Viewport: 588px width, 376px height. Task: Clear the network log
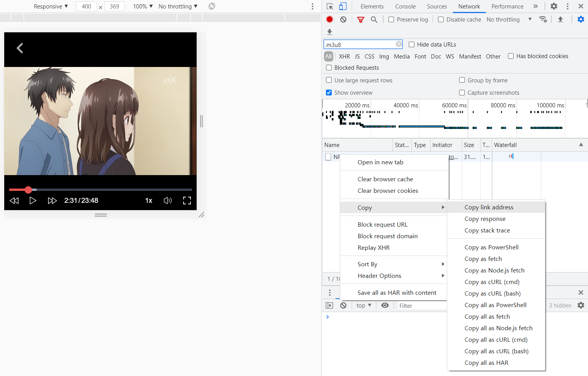(x=343, y=19)
